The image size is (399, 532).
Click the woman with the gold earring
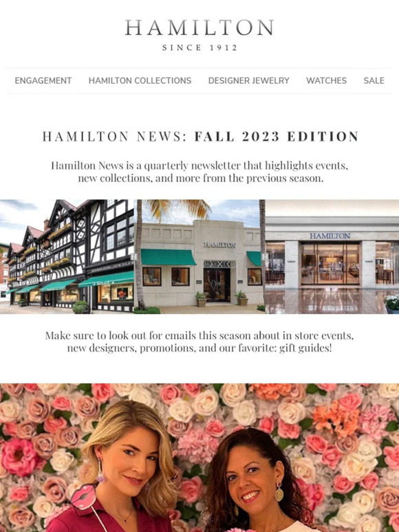(x=258, y=482)
